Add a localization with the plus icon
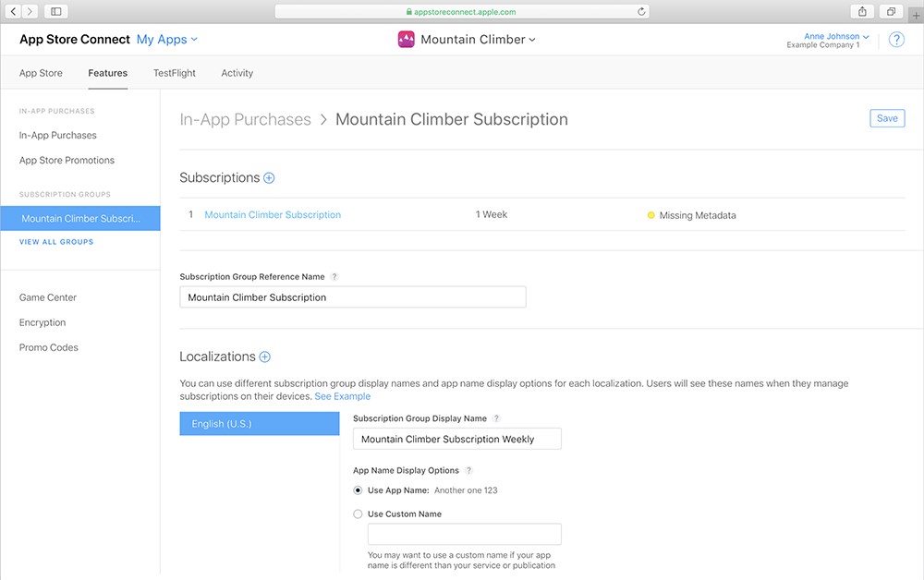This screenshot has height=580, width=924. [x=264, y=356]
